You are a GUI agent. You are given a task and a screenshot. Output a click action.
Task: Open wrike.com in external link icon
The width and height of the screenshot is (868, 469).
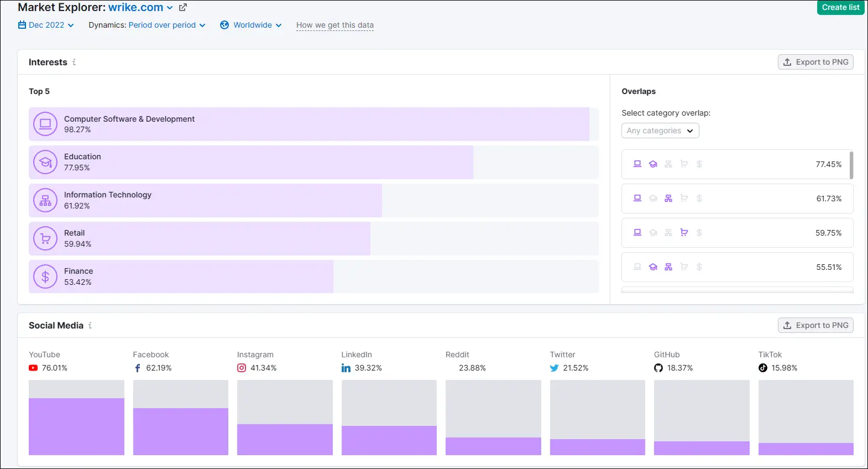[183, 8]
